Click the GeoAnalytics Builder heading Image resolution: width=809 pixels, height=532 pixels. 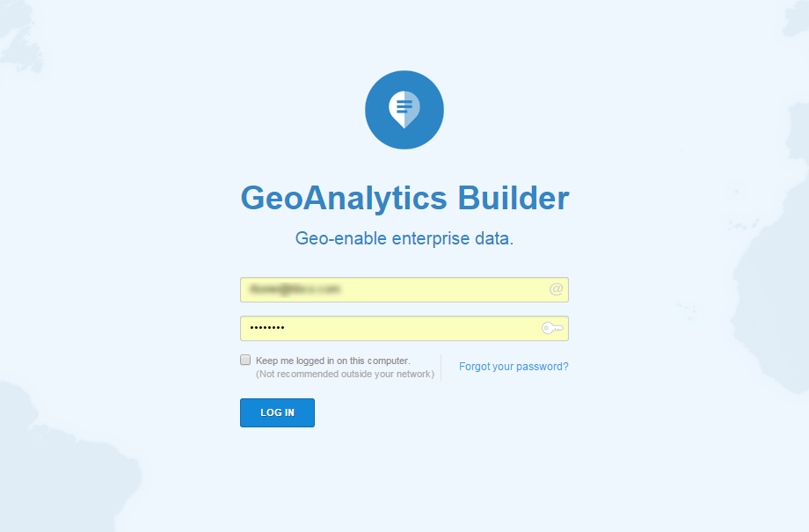(404, 198)
